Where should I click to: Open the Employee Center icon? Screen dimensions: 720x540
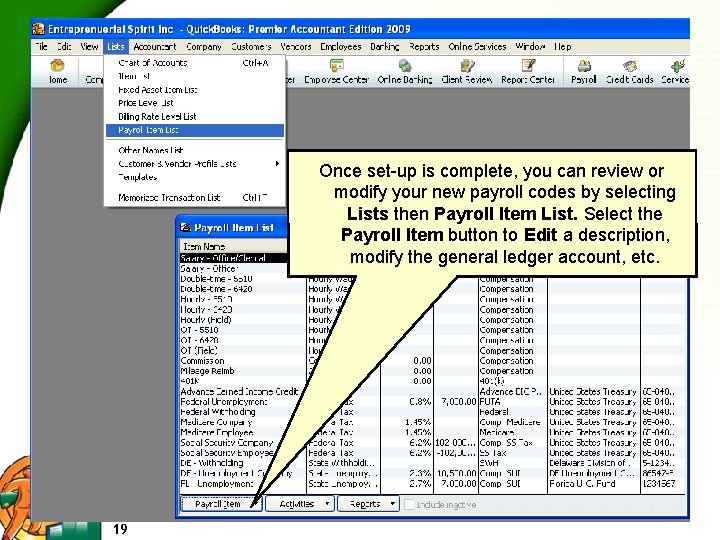point(337,71)
